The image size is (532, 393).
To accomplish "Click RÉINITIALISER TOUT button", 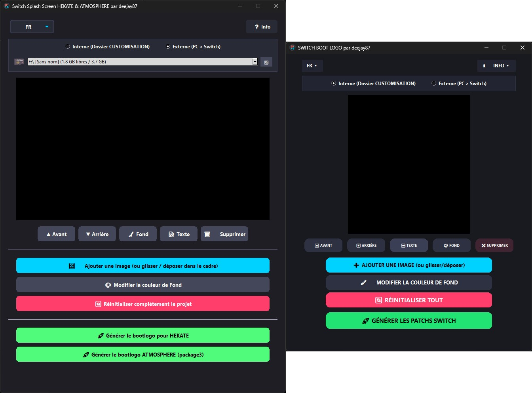I will (409, 300).
